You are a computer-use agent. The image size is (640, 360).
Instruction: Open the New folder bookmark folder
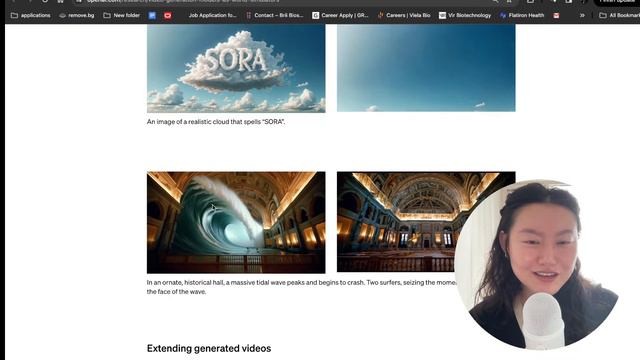click(121, 16)
